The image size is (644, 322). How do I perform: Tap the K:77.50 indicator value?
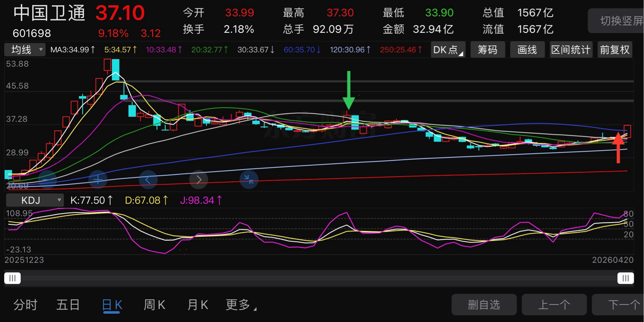coord(92,200)
